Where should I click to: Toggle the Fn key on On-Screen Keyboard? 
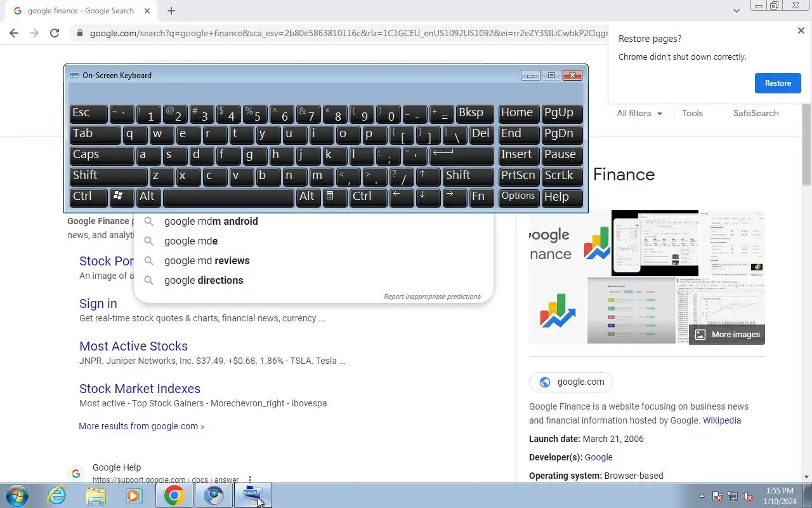point(481,197)
